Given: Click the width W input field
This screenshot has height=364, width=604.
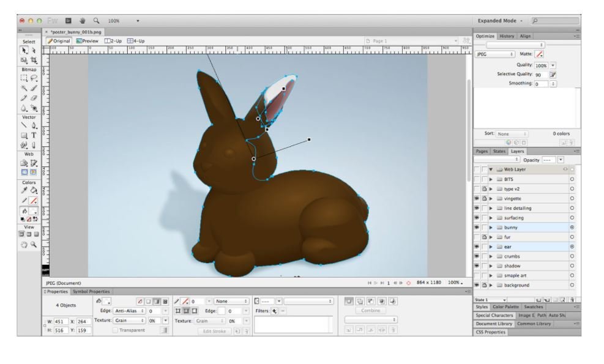Looking at the screenshot, I should coord(61,321).
